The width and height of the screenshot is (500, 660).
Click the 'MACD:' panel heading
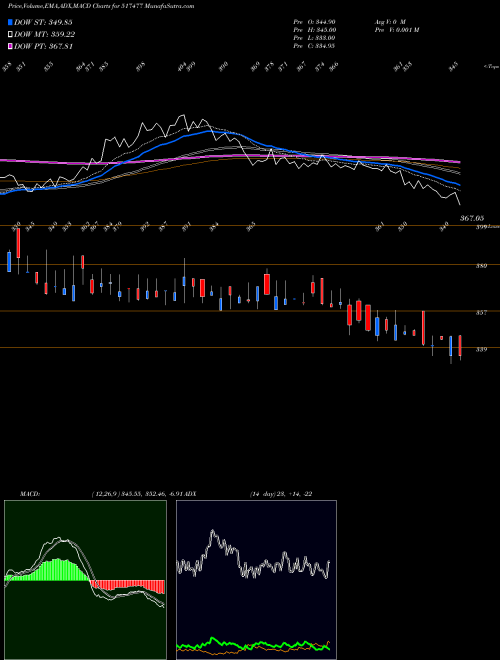tap(30, 494)
